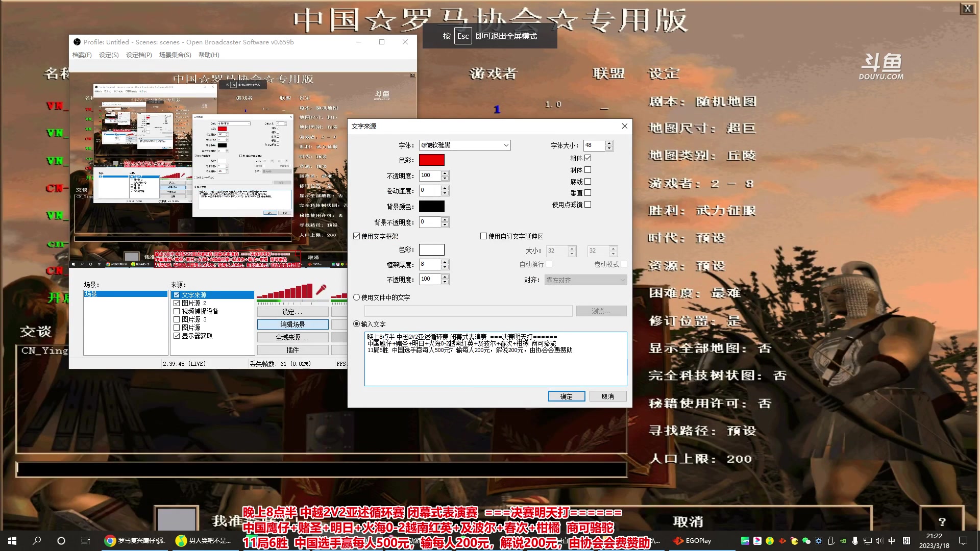Open the Windows Start menu
The image size is (980, 551).
pyautogui.click(x=12, y=541)
